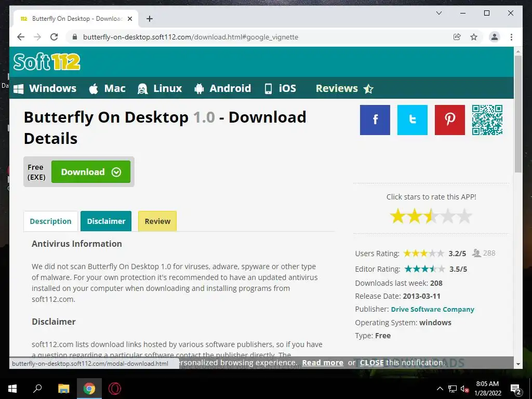View site lock information
Screen dimensions: 532x399
pos(75,37)
